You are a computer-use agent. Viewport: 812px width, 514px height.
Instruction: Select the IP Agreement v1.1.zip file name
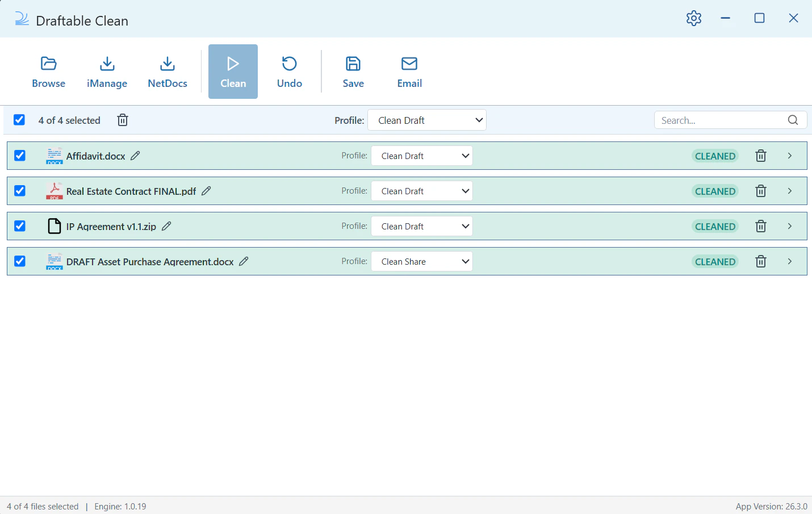(111, 226)
